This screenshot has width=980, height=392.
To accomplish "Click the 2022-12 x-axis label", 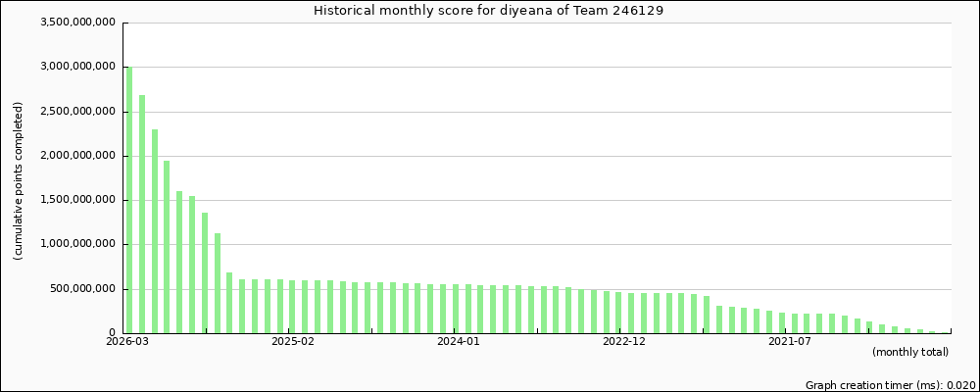I will click(624, 341).
